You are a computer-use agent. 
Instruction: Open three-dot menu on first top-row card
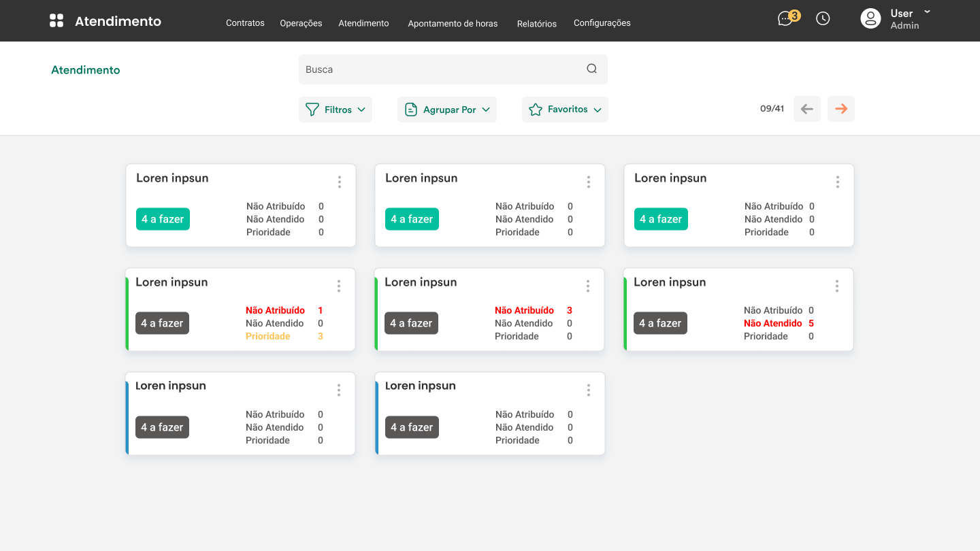tap(339, 182)
